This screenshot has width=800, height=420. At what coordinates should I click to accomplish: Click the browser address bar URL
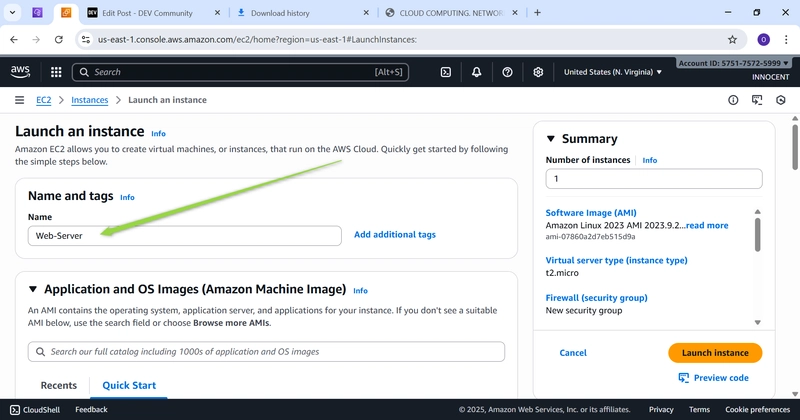[257, 39]
